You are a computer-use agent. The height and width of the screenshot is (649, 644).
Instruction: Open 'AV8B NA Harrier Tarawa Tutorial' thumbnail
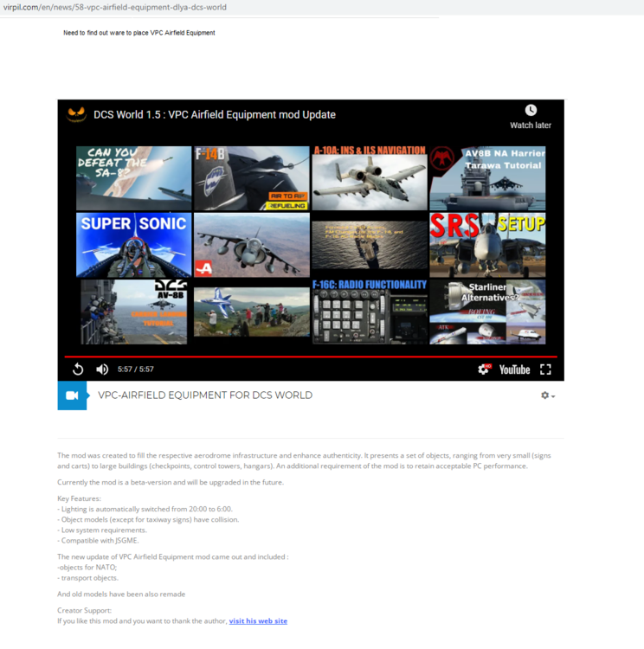(487, 178)
